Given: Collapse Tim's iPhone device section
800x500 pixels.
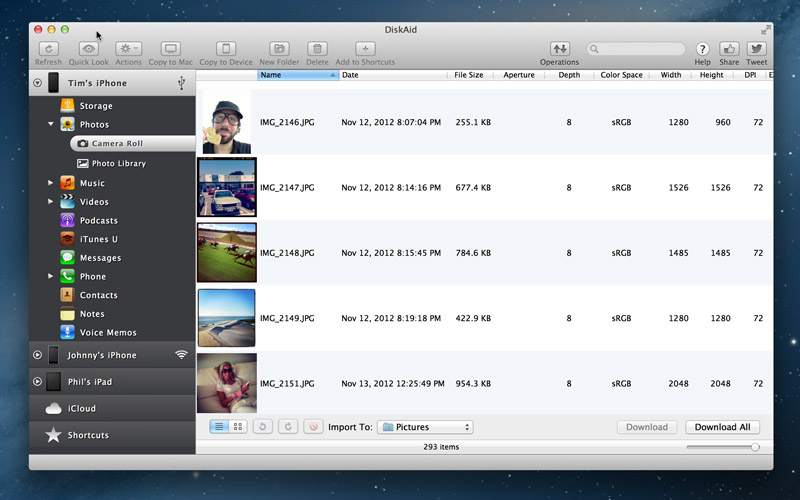Looking at the screenshot, I should pos(37,83).
